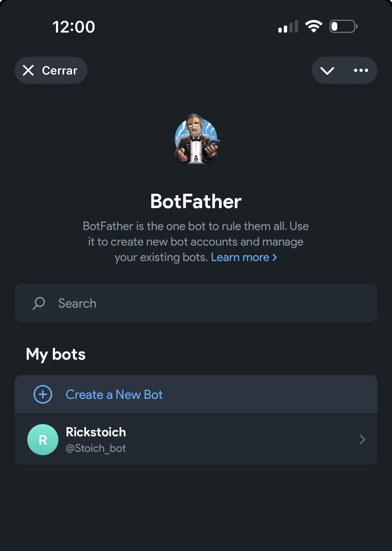Open the Rickstoich bot entry
This screenshot has width=392, height=551.
196,439
